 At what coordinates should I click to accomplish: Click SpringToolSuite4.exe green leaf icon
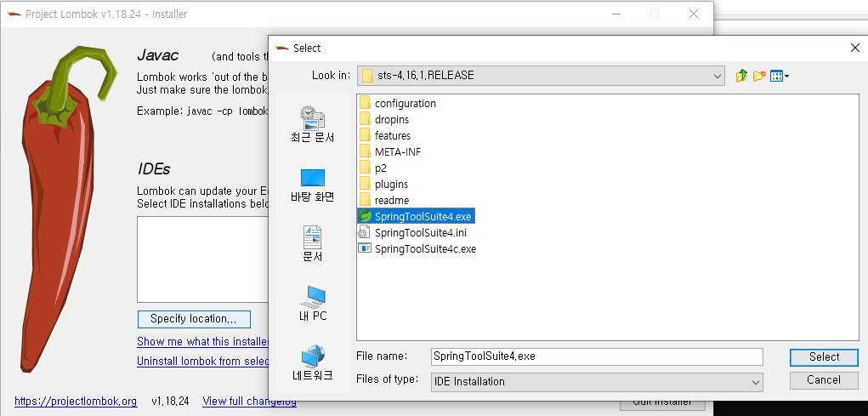coord(365,216)
